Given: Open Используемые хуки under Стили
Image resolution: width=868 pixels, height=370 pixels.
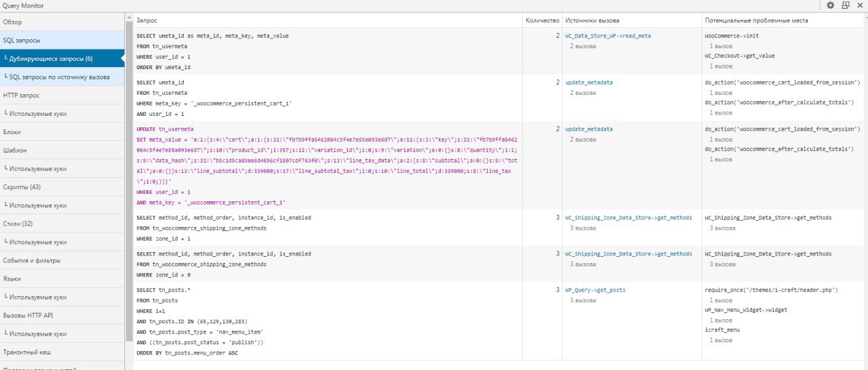Looking at the screenshot, I should (62, 241).
